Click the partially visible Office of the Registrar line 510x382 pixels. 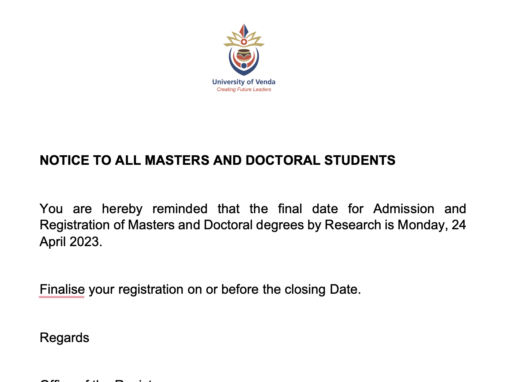[97, 380]
